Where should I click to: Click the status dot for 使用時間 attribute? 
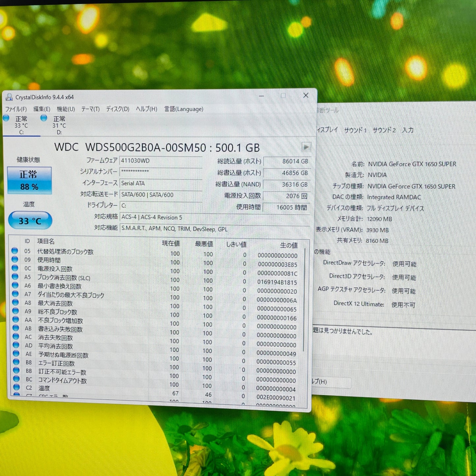14,260
